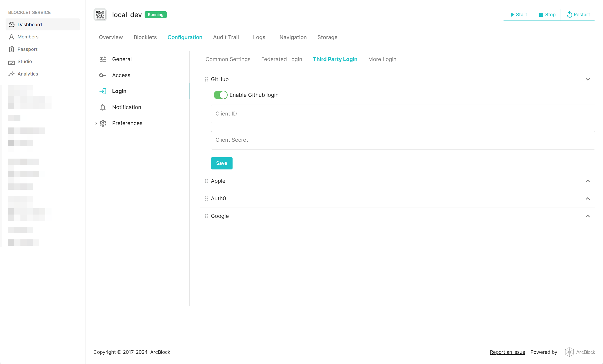Click the Access key icon
The image size is (603, 364).
pos(103,75)
